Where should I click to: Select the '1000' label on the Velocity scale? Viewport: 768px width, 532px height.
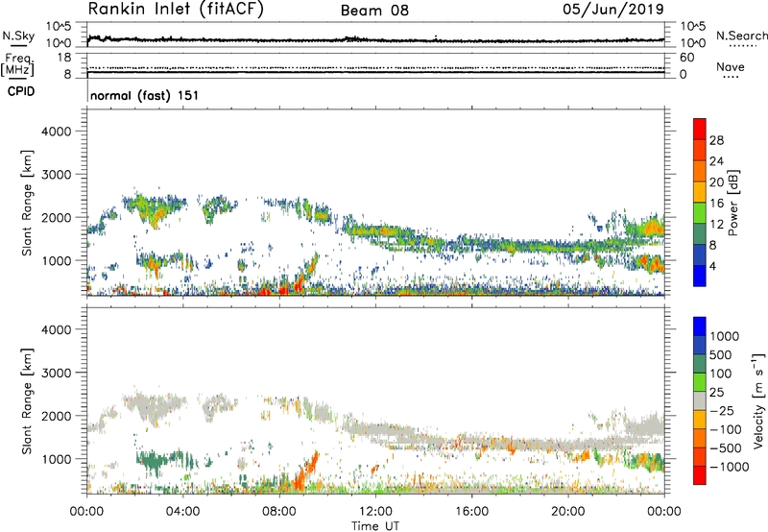pos(725,336)
